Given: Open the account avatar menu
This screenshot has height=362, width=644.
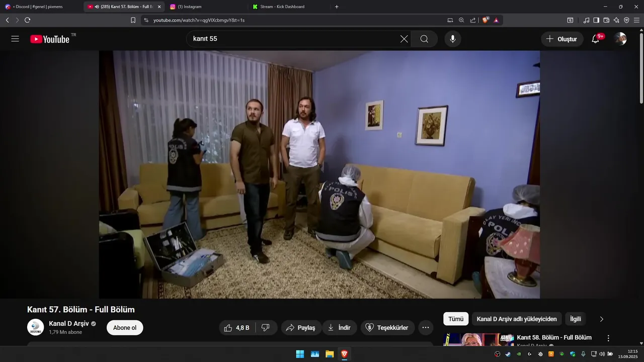Looking at the screenshot, I should coord(620,39).
